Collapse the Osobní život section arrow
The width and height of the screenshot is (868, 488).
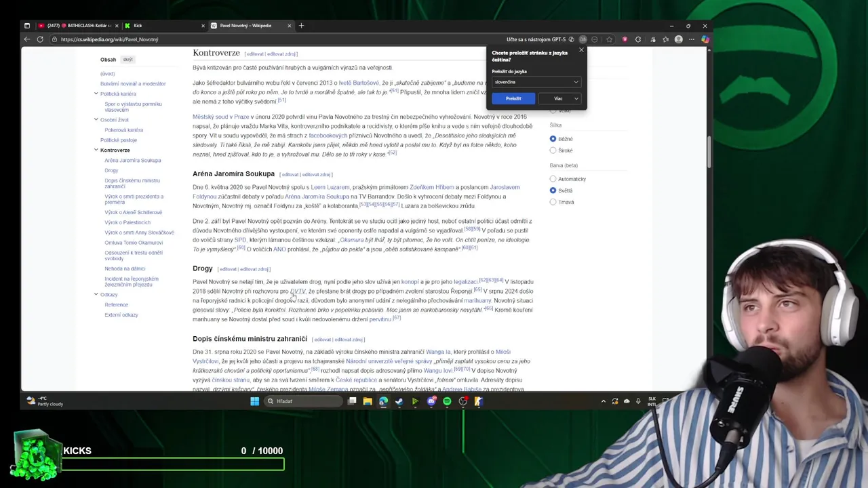(x=96, y=119)
